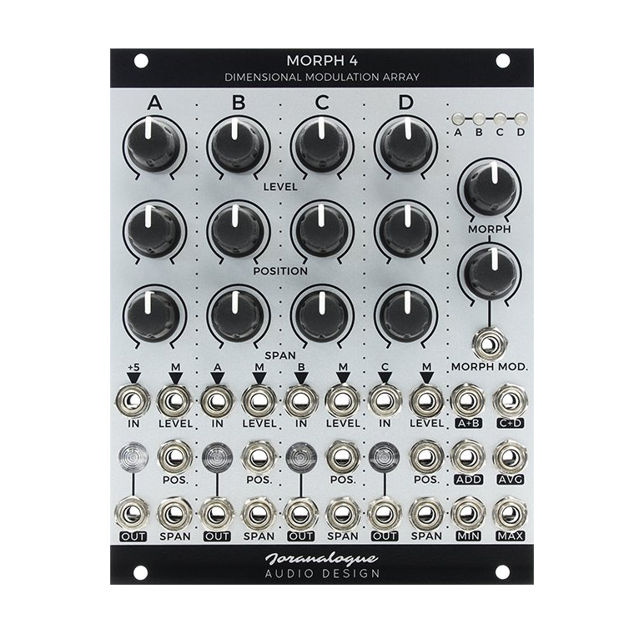Click the small morph LED labeled B
644x644 pixels.
479,119
